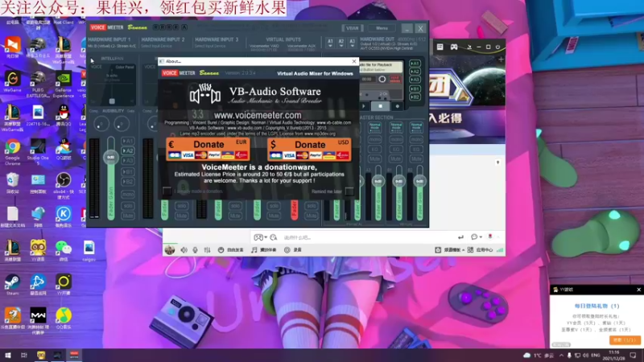Click the YY recording circle icon

tap(287, 250)
